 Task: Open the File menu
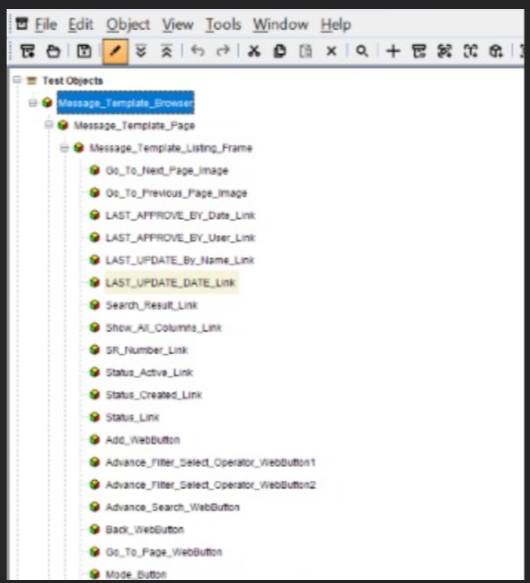[46, 25]
